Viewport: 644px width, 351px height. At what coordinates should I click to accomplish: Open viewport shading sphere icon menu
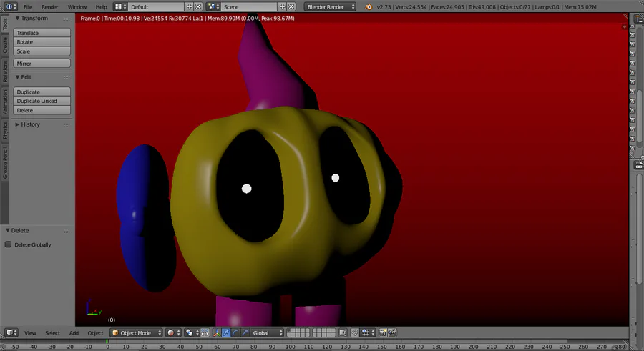point(174,333)
